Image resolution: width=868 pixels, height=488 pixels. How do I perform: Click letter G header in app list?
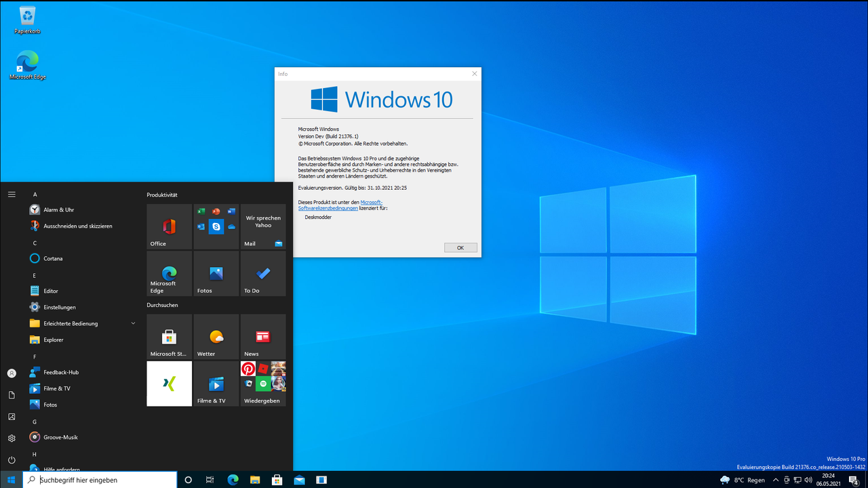35,422
